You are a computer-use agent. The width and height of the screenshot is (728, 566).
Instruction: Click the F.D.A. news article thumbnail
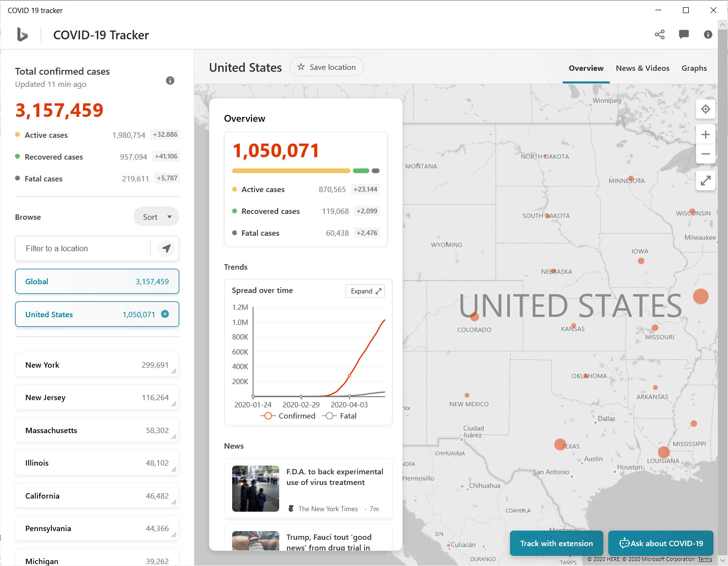[x=255, y=488]
